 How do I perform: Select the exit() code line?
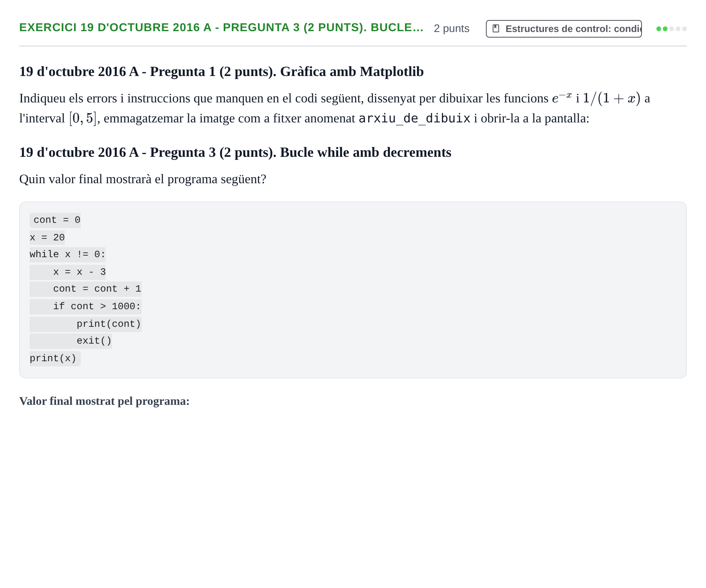click(x=71, y=341)
